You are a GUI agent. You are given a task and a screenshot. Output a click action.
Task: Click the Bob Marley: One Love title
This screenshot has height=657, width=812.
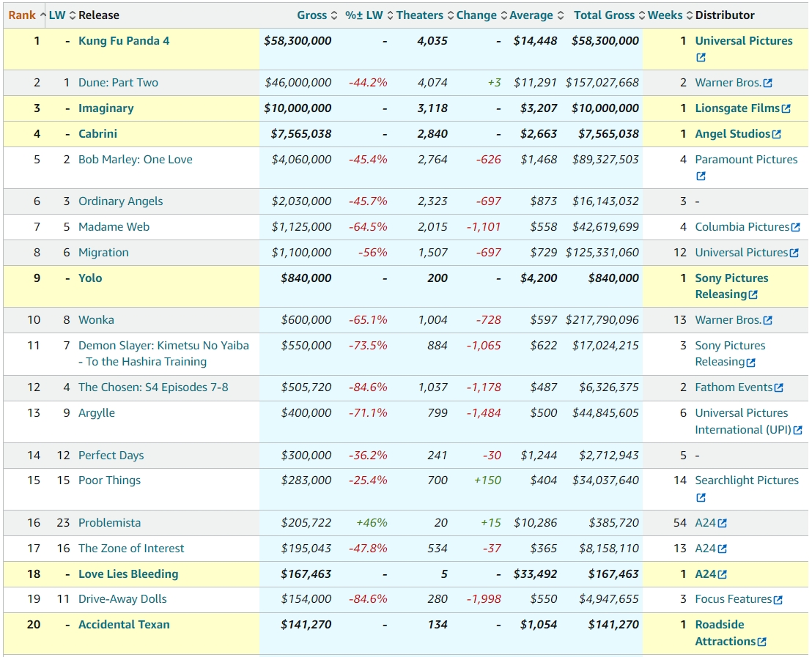pyautogui.click(x=135, y=160)
